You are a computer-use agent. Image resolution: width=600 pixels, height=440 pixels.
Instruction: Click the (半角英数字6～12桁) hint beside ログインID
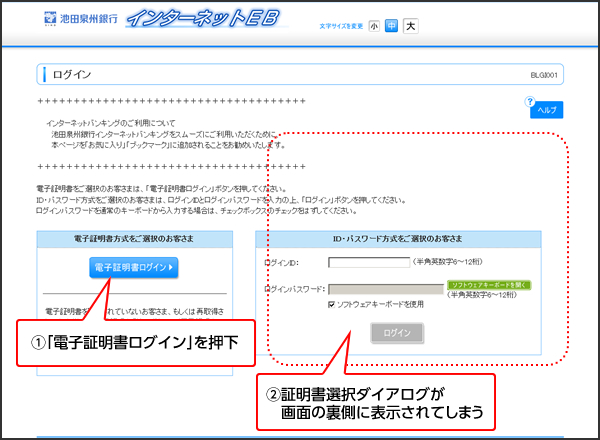coord(447,262)
